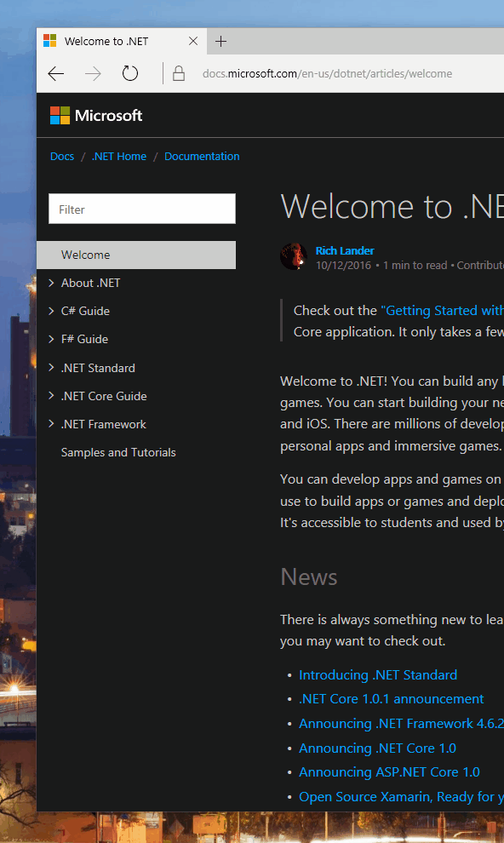
Task: Open .NET Standard sidebar entry
Action: pos(98,368)
